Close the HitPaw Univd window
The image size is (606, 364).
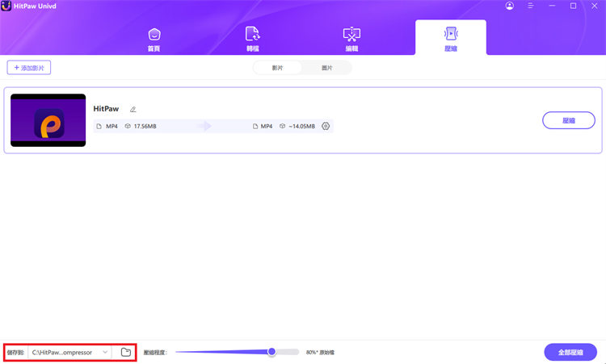pos(595,6)
